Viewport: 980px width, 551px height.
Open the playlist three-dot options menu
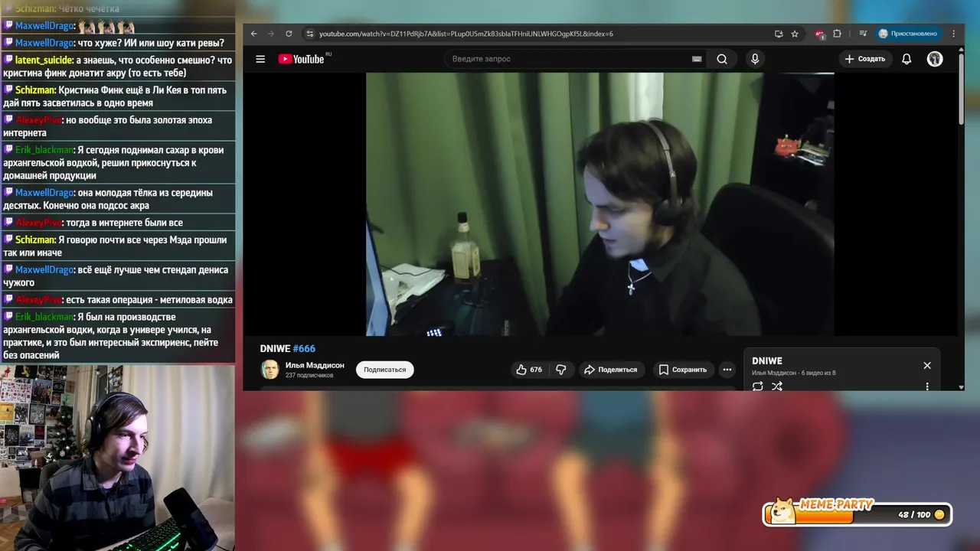pyautogui.click(x=927, y=386)
